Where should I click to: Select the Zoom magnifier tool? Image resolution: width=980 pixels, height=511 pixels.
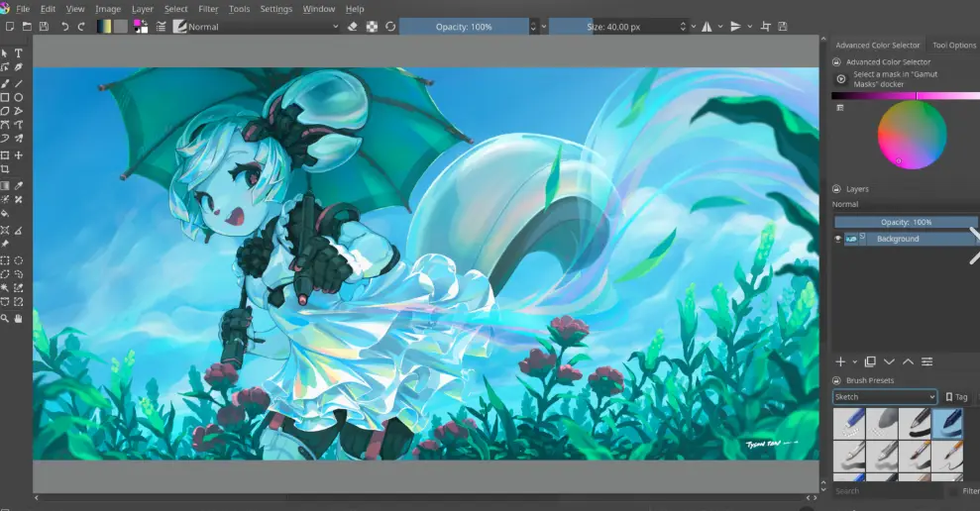click(5, 319)
